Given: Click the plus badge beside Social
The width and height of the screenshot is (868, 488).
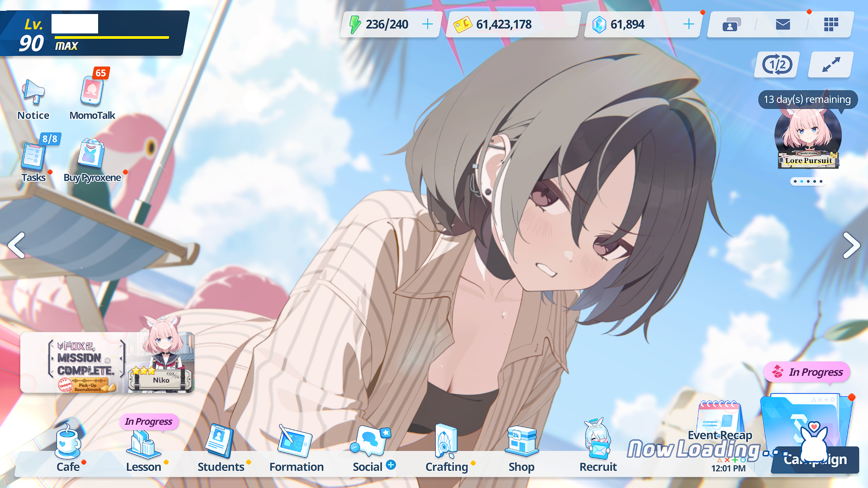Looking at the screenshot, I should click(391, 465).
